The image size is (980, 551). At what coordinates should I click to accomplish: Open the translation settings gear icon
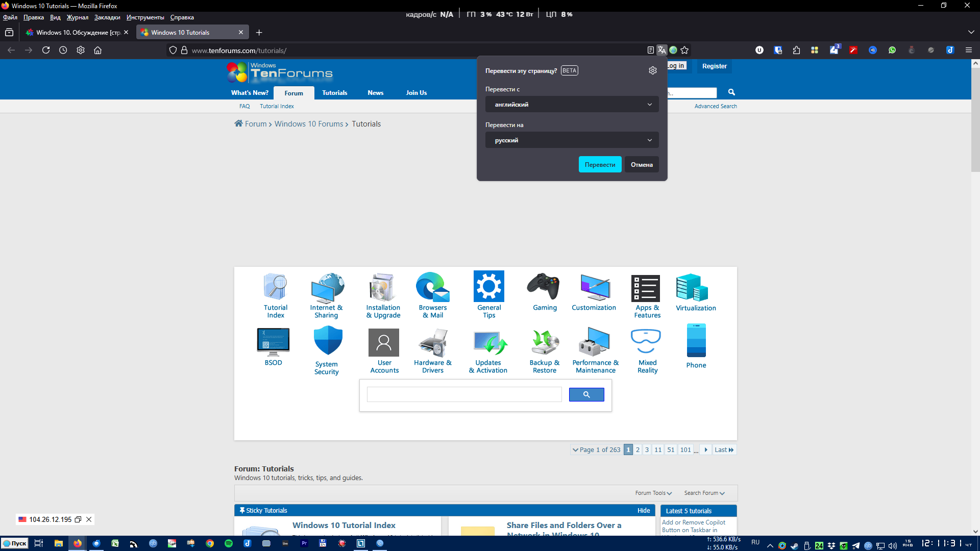click(652, 70)
